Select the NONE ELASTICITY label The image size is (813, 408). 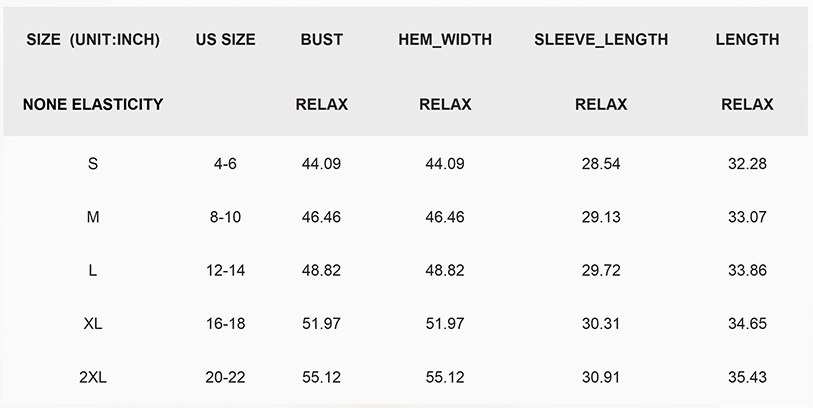93,104
